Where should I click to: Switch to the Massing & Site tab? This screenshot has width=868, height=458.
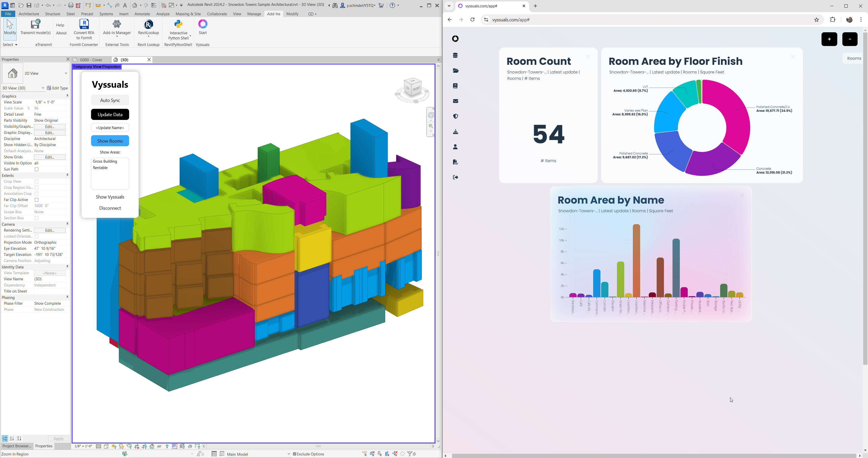click(188, 14)
